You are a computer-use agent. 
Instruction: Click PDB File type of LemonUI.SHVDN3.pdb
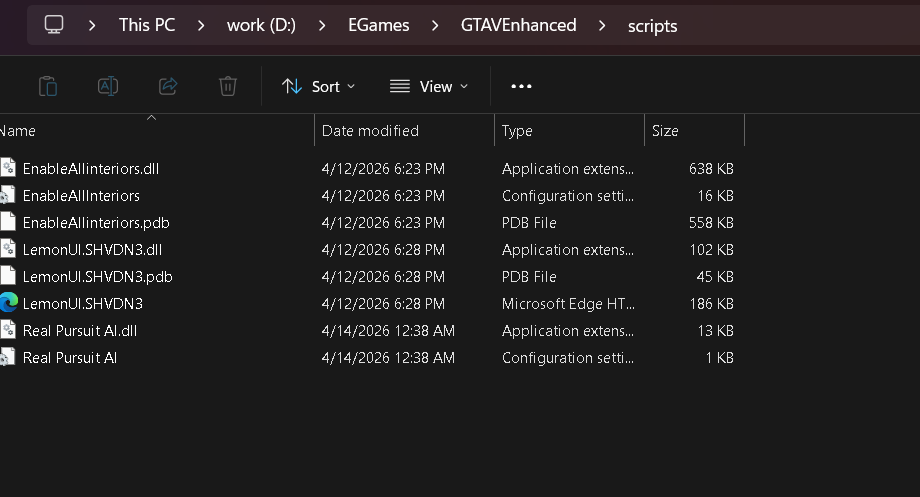point(529,276)
